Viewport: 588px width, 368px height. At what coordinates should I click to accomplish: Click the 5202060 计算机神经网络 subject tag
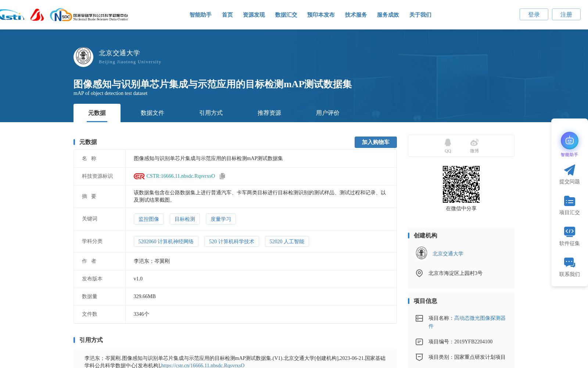click(166, 241)
